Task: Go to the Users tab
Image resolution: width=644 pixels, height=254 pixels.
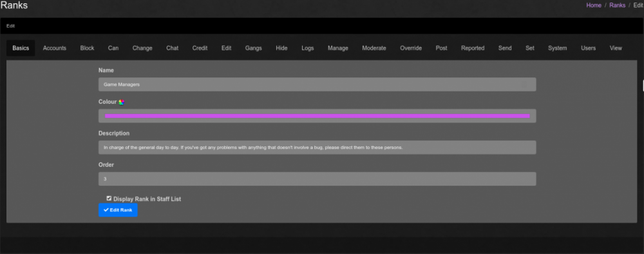Action: coord(589,48)
